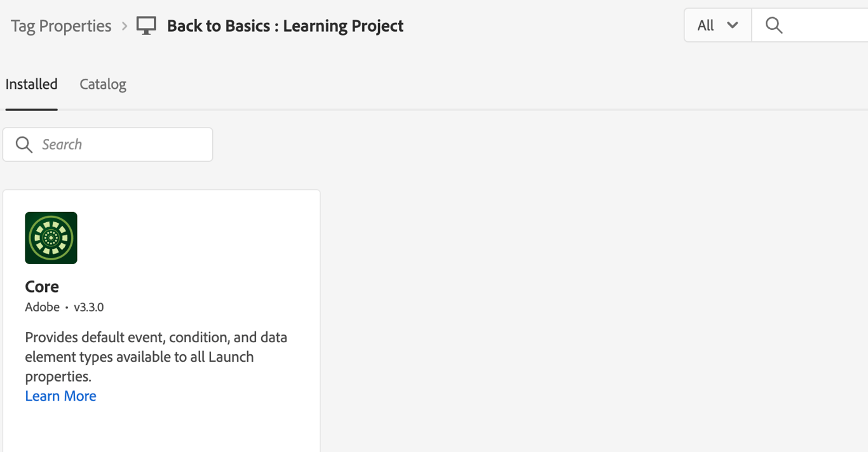Switch to the Catalog tab
This screenshot has height=452, width=868.
[x=103, y=84]
